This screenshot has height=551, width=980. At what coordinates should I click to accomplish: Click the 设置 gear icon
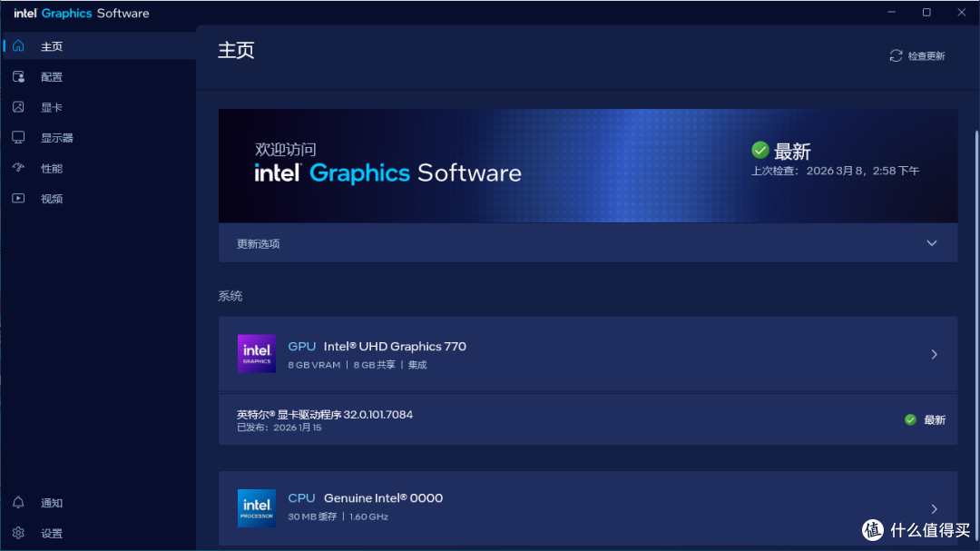[x=18, y=533]
